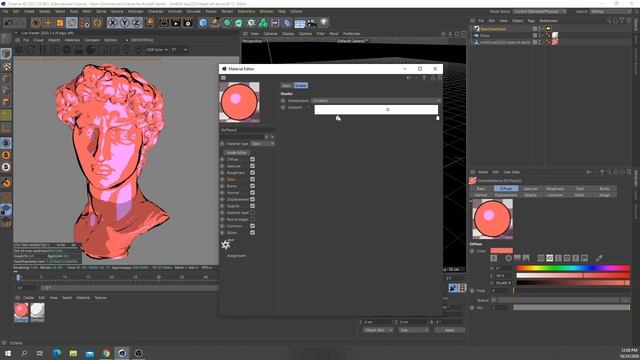
Task: Click the Floor grid icon
Action: (x=300, y=23)
